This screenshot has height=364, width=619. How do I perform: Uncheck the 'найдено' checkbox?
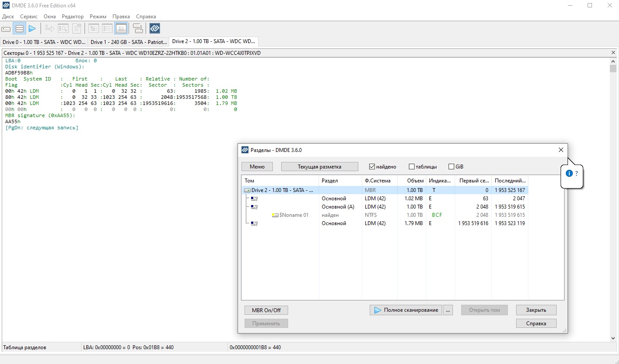point(372,167)
